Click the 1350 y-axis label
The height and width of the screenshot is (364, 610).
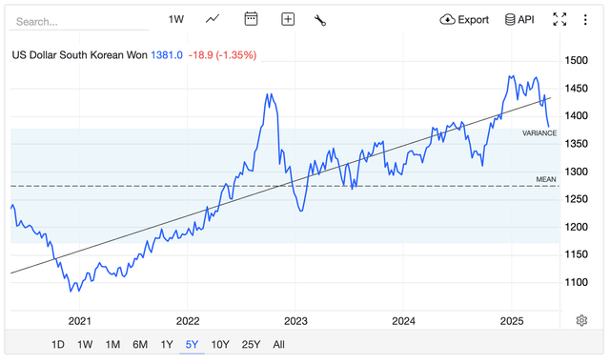pyautogui.click(x=576, y=144)
